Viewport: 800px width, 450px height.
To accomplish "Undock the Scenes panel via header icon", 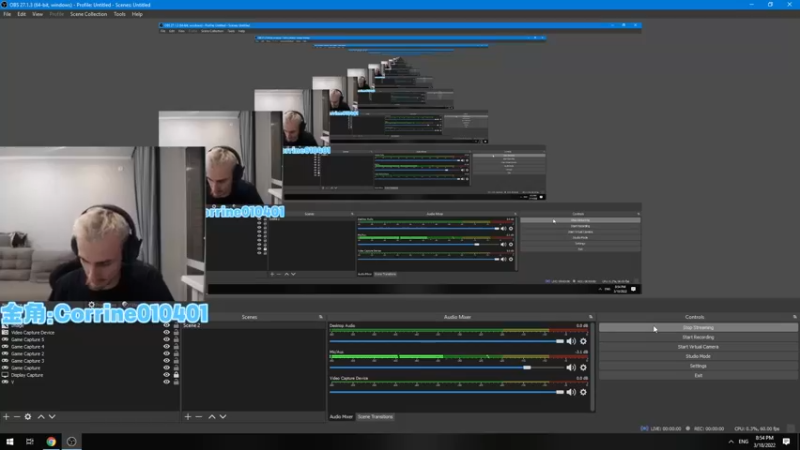I will click(321, 317).
